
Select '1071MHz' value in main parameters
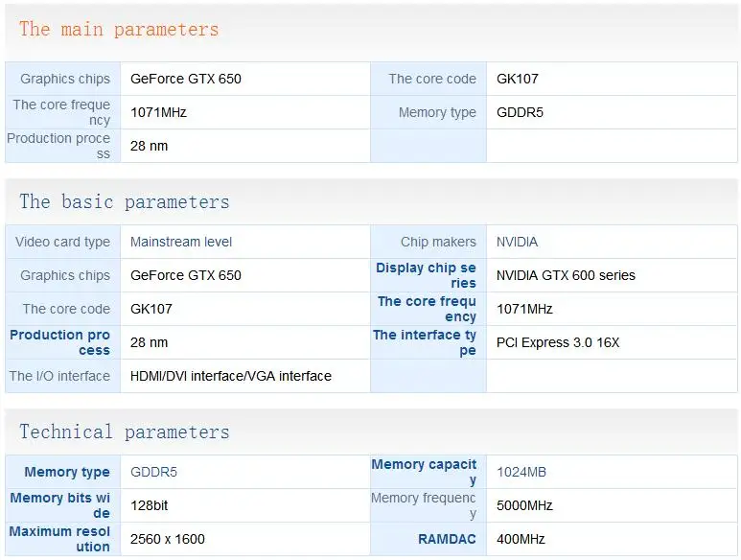pos(158,112)
